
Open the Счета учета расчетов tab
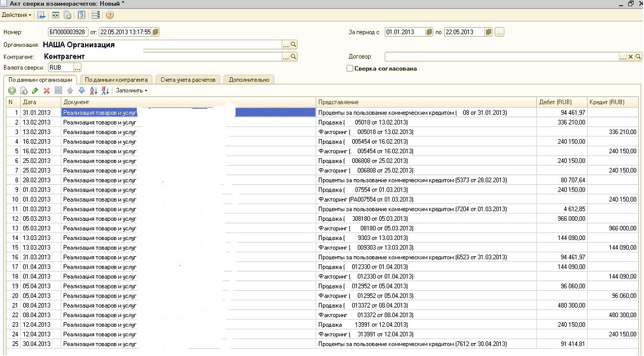[x=188, y=79]
